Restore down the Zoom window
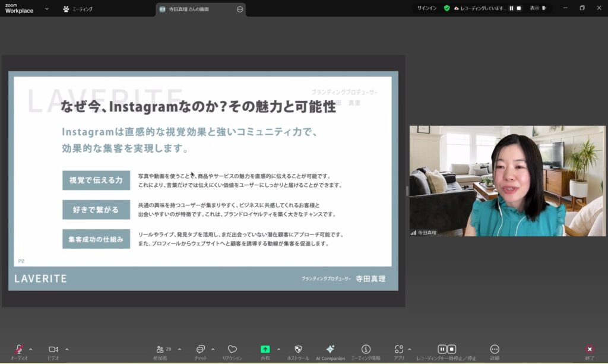The image size is (608, 364). pos(582,8)
